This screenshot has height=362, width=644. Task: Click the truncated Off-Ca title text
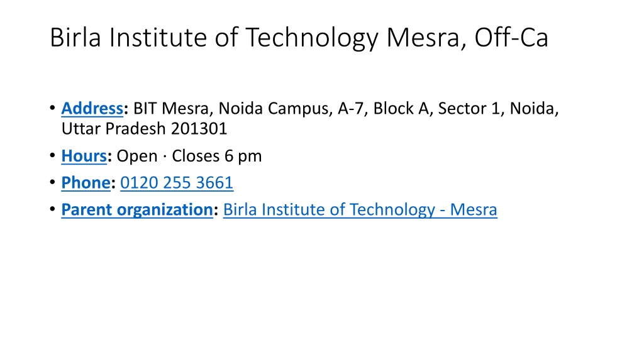click(x=511, y=37)
